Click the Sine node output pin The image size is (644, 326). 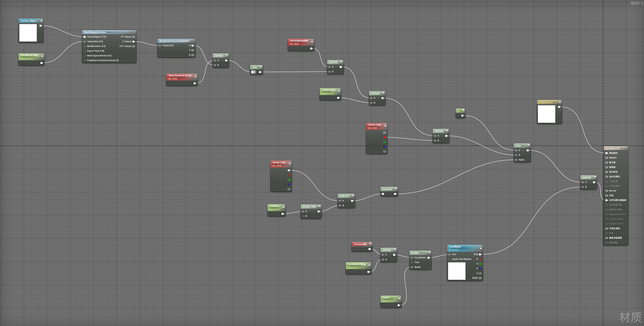260,72
